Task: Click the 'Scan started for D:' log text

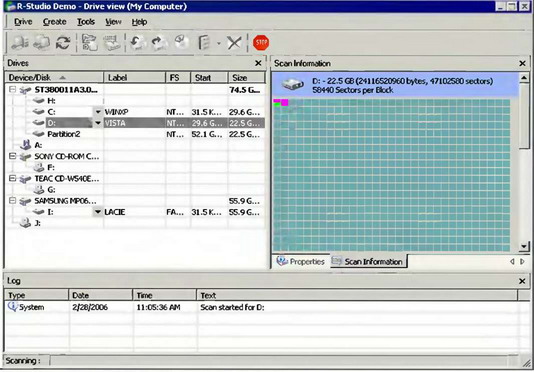Action: pos(232,307)
